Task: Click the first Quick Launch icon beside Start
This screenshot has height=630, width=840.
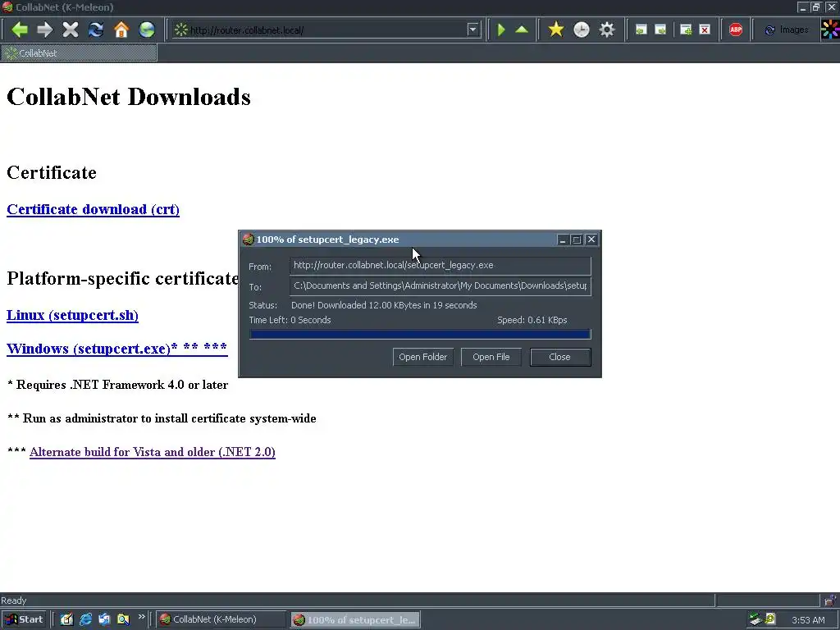Action: pyautogui.click(x=66, y=619)
